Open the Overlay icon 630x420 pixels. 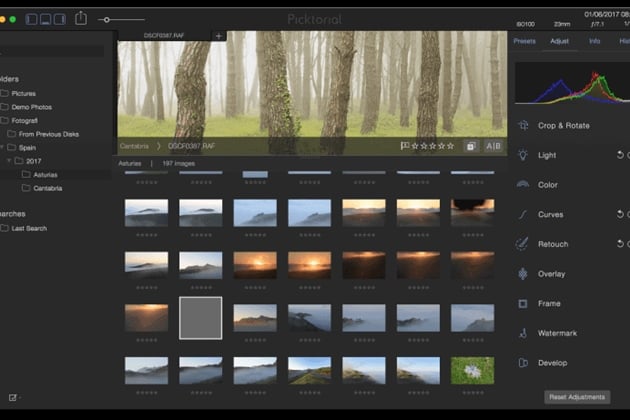click(523, 274)
